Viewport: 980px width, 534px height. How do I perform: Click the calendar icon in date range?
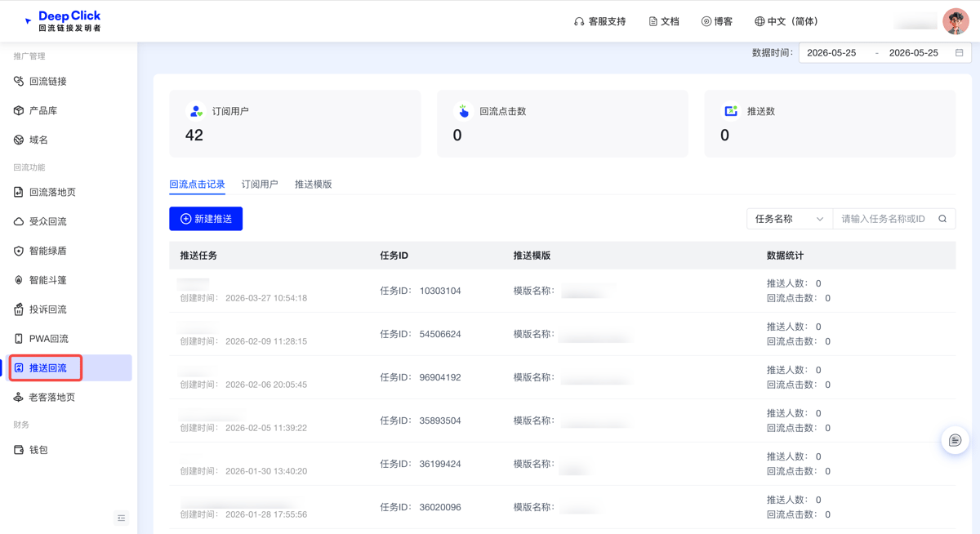(x=960, y=53)
